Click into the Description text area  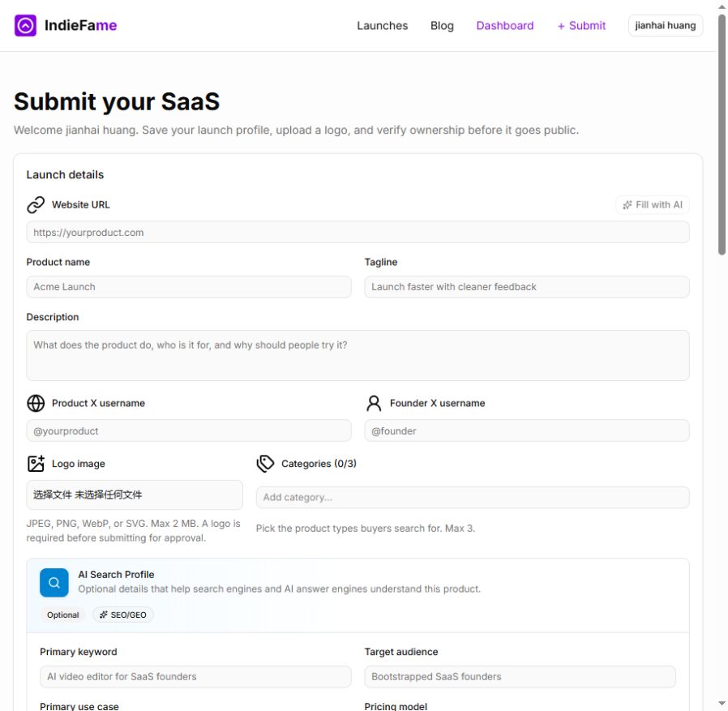[x=358, y=355]
